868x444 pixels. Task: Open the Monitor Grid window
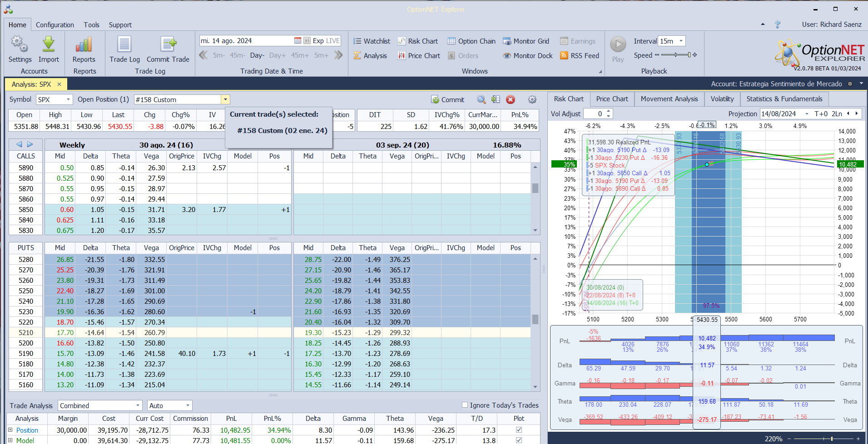pos(526,41)
